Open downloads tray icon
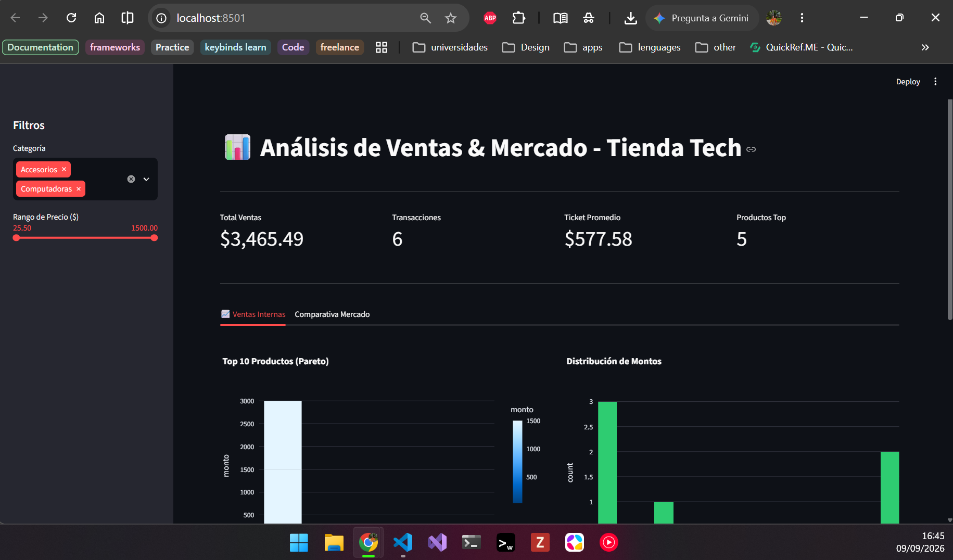Image resolution: width=953 pixels, height=560 pixels. [631, 18]
